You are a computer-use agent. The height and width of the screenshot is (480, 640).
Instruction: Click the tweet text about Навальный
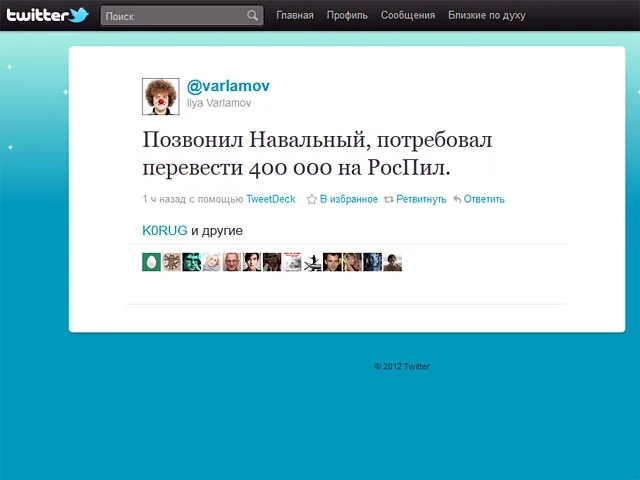tap(317, 153)
